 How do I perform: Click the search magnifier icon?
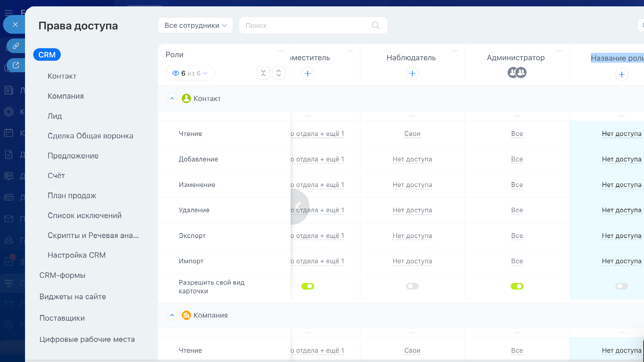click(x=375, y=25)
